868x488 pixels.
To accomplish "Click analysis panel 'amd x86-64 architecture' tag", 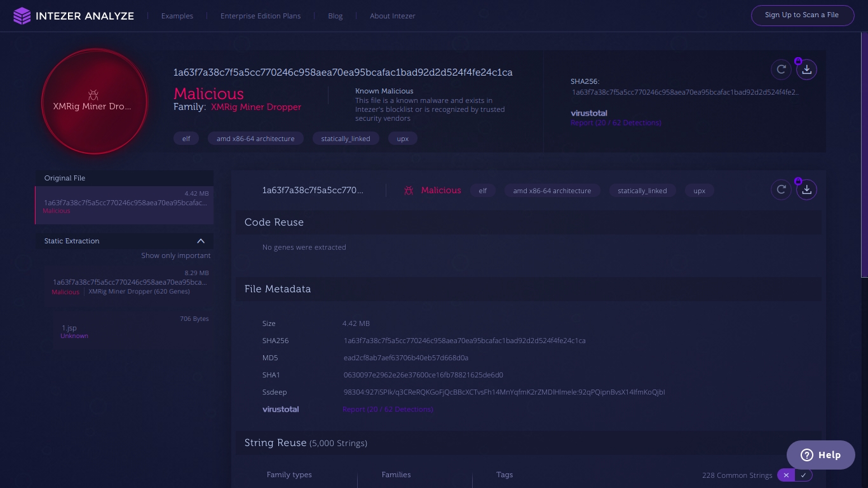I will (552, 191).
